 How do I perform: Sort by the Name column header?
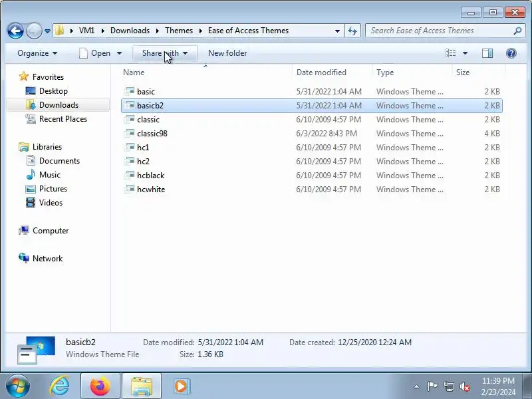pos(205,72)
